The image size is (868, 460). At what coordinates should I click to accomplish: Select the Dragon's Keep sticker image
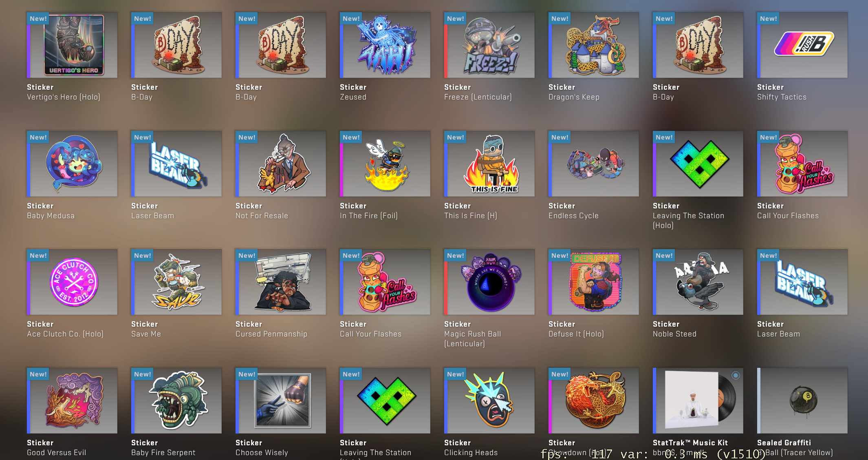tap(594, 45)
